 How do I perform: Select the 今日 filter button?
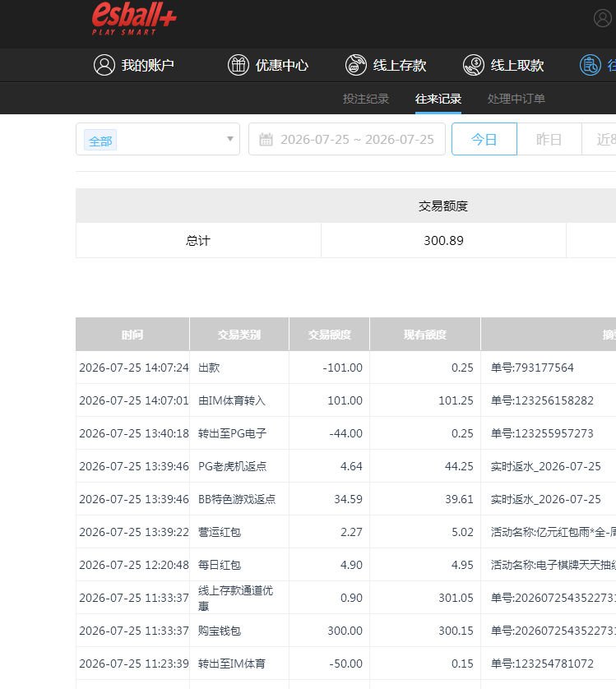coord(484,139)
